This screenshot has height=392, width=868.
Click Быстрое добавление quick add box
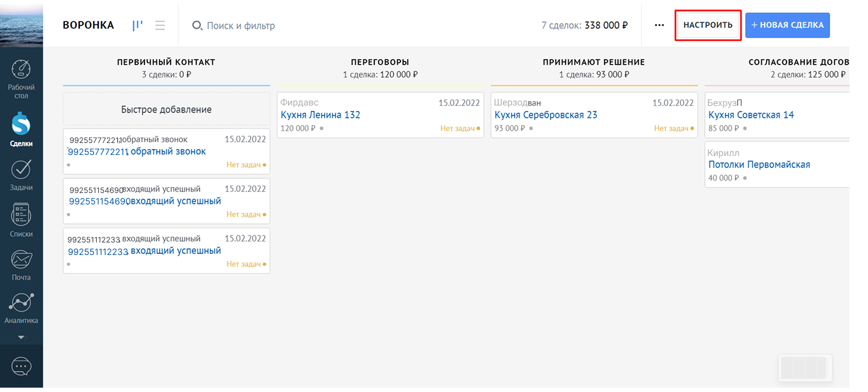click(x=166, y=109)
